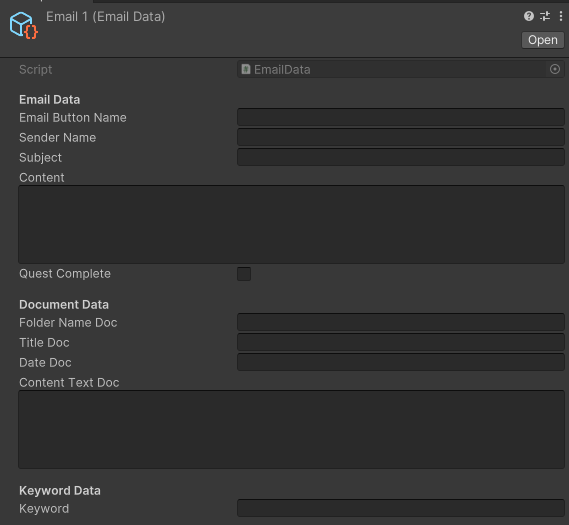Select the EmailData script reference field

401,69
